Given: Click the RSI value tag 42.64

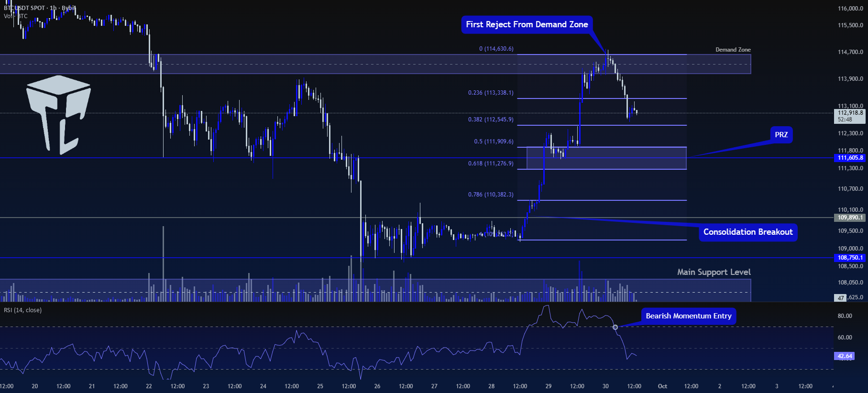Looking at the screenshot, I should click(x=844, y=356).
